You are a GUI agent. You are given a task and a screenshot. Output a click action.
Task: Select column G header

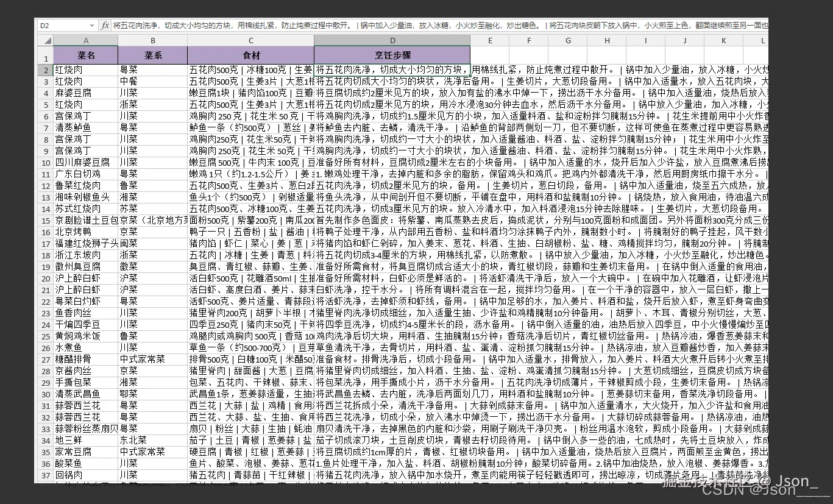[x=567, y=40]
